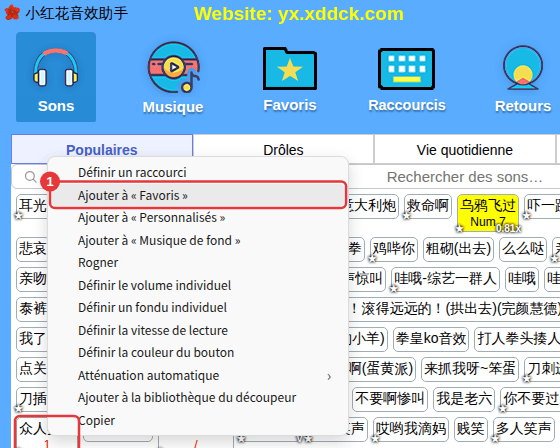Play the 耳光 sound
560x448 pixels.
pyautogui.click(x=32, y=206)
